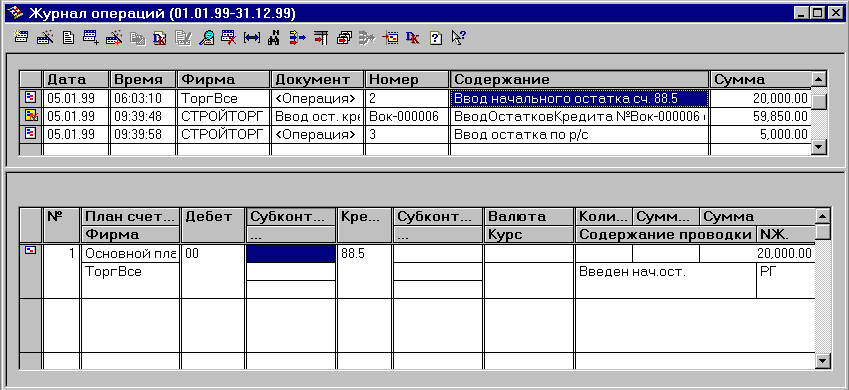Click the highlighted debit subconto input cell
The width and height of the screenshot is (849, 390).
[291, 254]
